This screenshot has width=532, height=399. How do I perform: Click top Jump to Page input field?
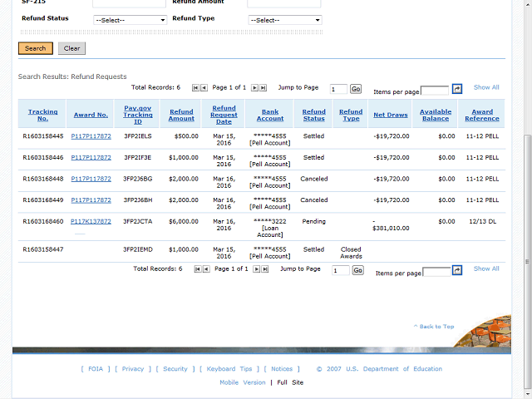pyautogui.click(x=337, y=89)
